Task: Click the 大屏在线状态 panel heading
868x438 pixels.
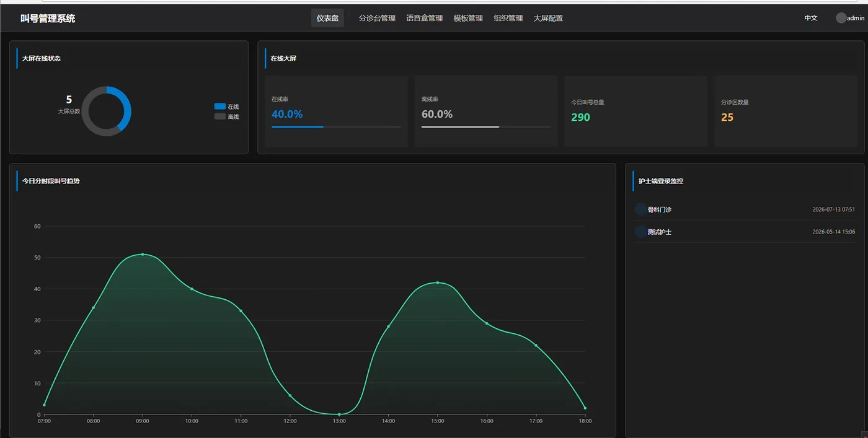Action: coord(42,58)
